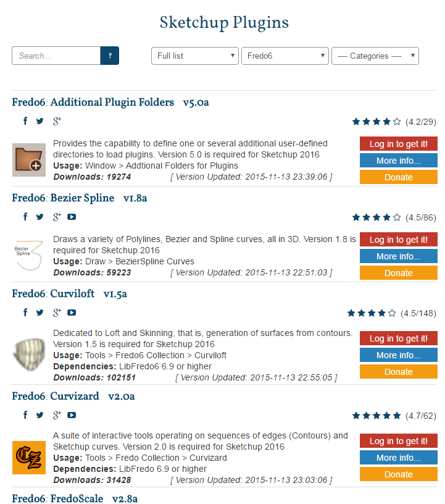445x504 pixels.
Task: Open More info for Curviloft
Action: pos(399,355)
